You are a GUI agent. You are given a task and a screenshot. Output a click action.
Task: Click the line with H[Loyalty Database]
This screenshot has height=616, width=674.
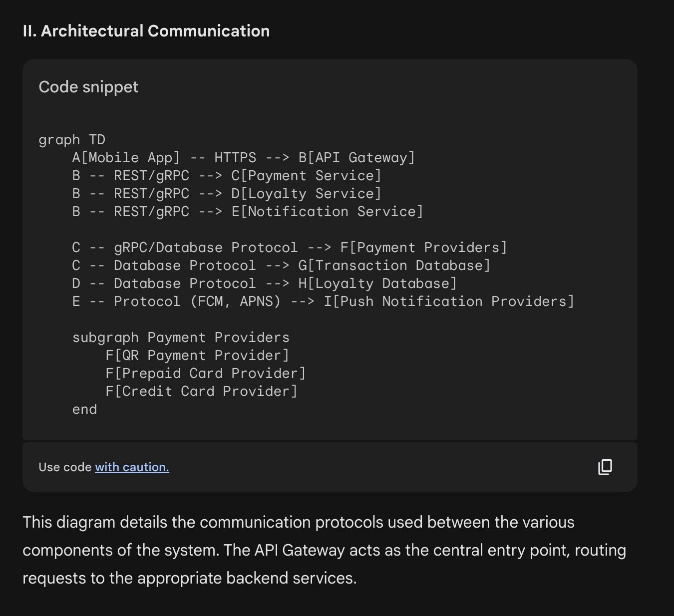tap(264, 284)
